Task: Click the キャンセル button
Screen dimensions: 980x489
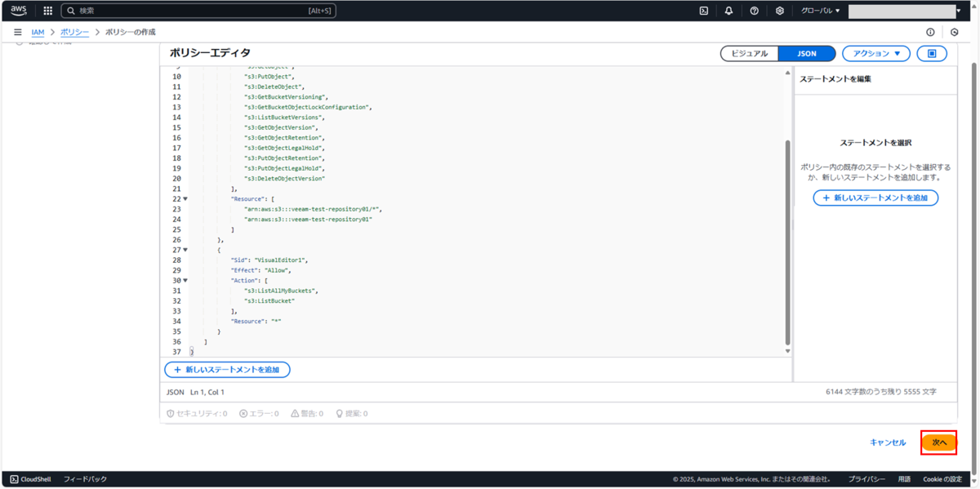Action: point(888,442)
